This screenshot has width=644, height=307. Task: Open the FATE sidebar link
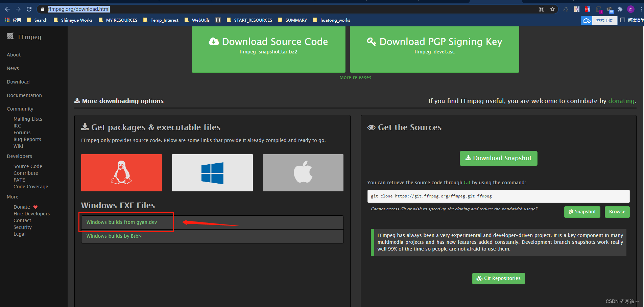19,180
